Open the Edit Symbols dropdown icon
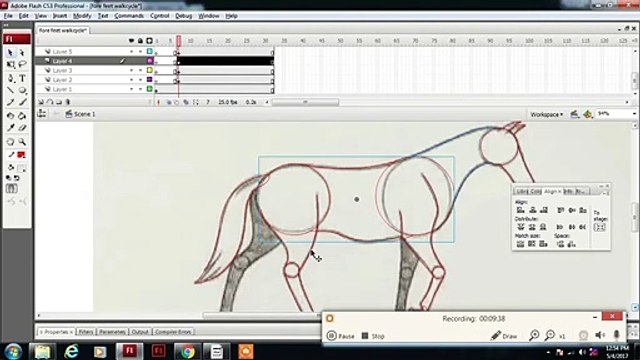This screenshot has height=360, width=640. [x=587, y=114]
